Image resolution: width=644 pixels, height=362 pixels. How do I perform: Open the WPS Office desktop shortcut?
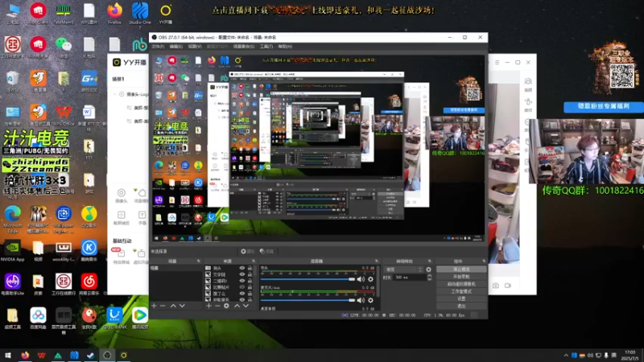click(64, 115)
